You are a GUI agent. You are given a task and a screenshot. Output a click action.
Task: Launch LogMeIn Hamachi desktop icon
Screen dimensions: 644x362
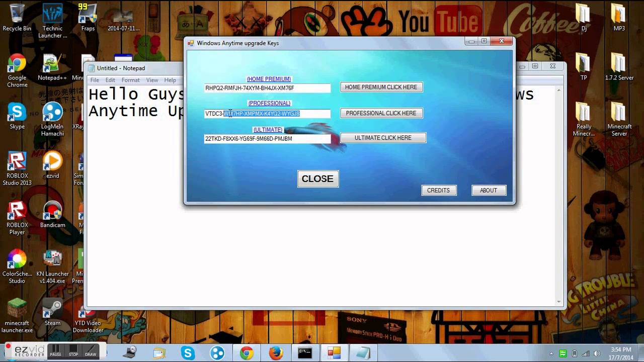point(52,120)
